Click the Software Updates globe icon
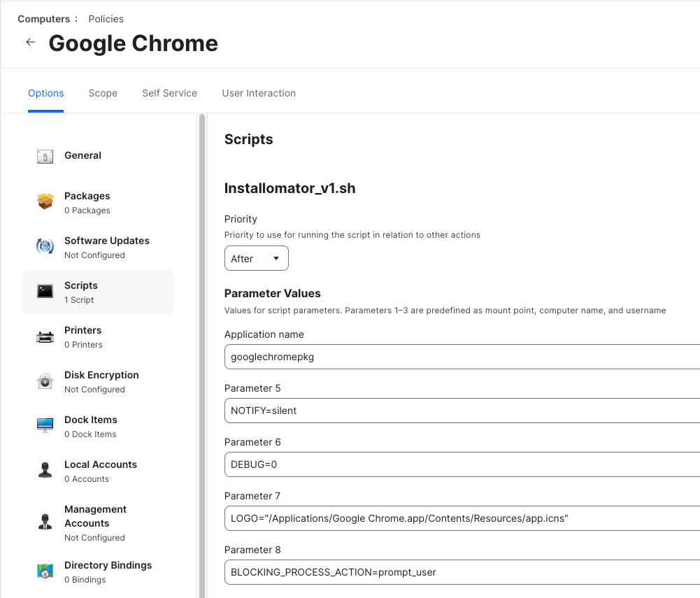This screenshot has height=598, width=700. [45, 246]
